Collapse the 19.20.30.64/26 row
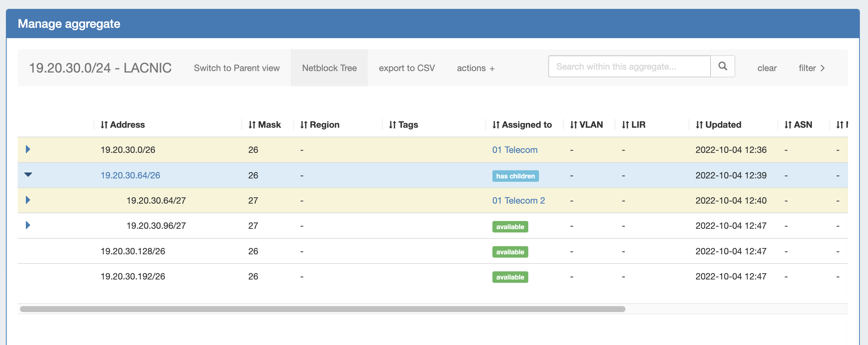868x345 pixels. pyautogui.click(x=28, y=175)
